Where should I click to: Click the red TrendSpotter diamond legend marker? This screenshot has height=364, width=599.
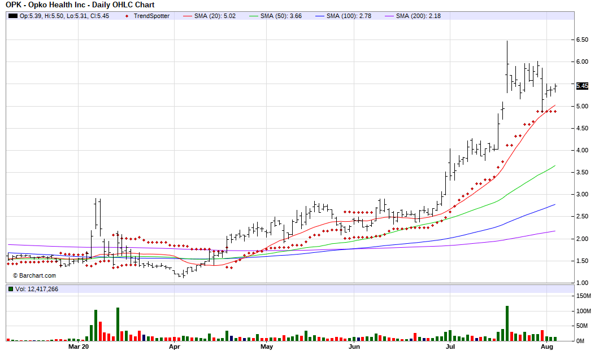pyautogui.click(x=127, y=16)
